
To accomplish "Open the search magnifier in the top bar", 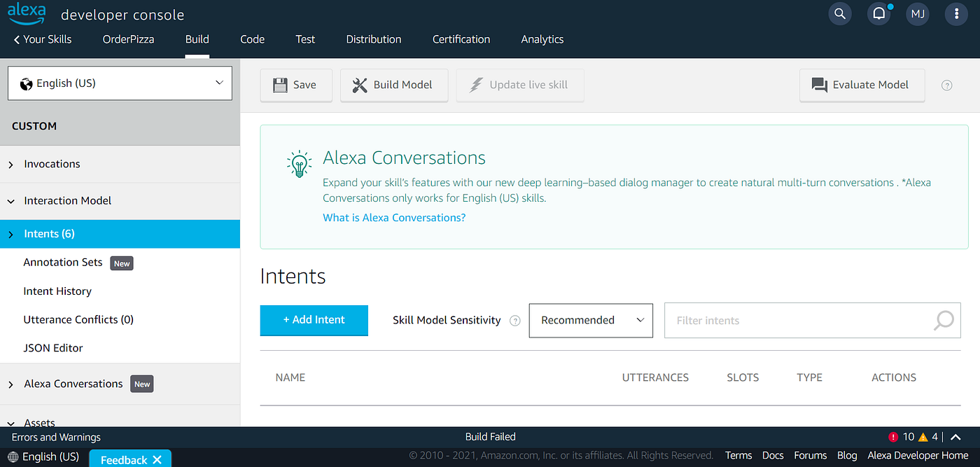I will coord(840,13).
